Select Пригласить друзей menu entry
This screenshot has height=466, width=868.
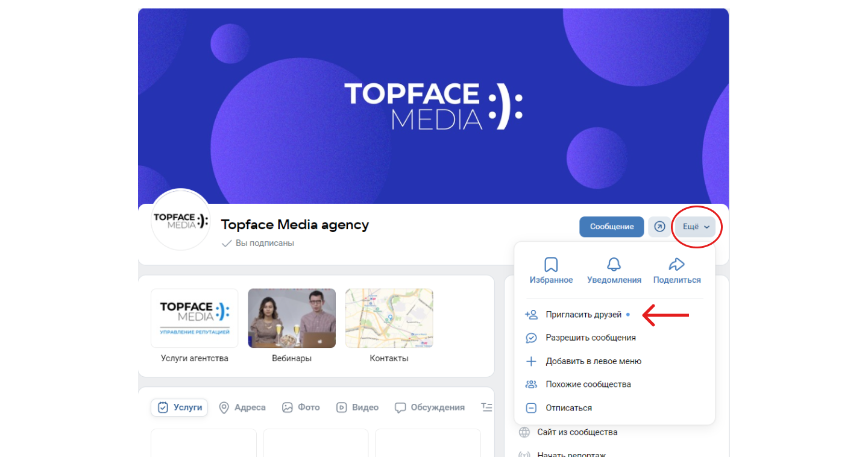click(x=615, y=315)
